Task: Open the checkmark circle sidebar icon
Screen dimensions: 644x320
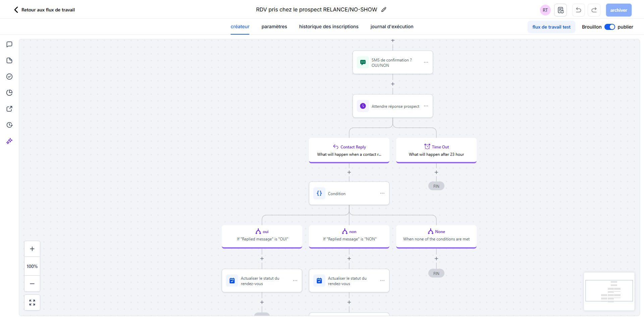Action: coord(9,77)
